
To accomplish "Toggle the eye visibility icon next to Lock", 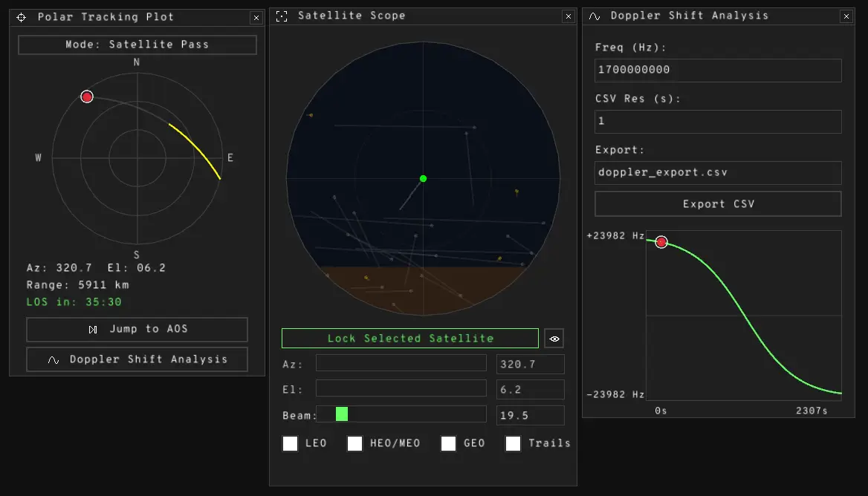I will [554, 339].
